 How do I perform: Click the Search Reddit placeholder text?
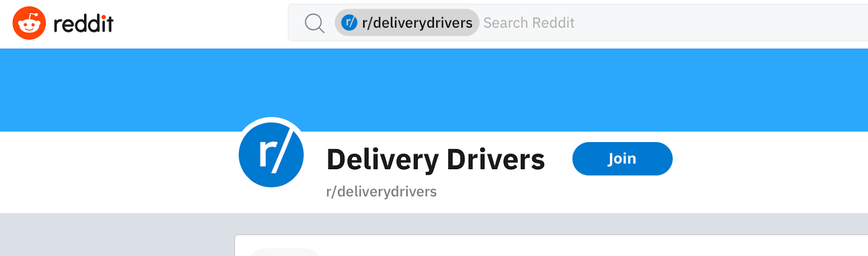[529, 23]
